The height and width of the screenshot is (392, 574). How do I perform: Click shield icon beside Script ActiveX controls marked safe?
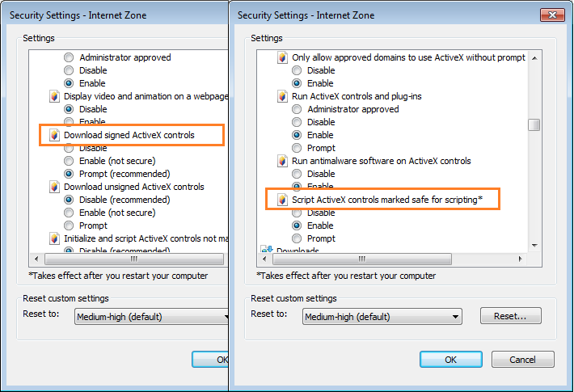(282, 200)
